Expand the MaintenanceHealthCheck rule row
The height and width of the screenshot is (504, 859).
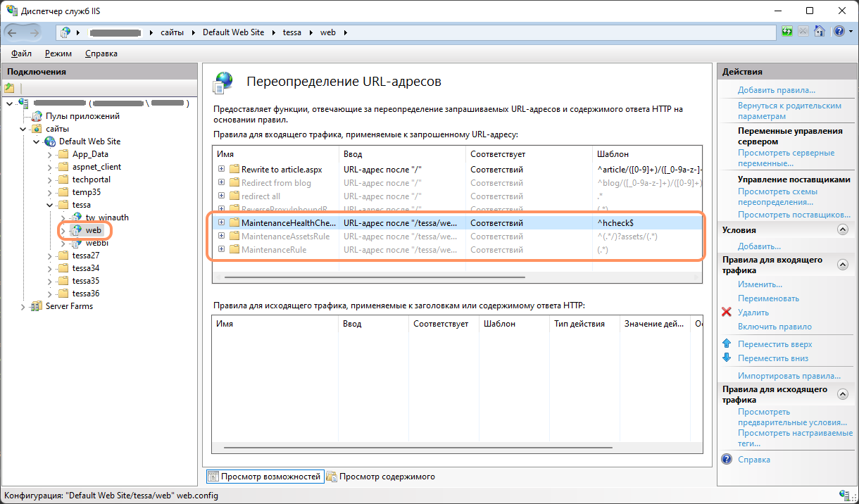[x=221, y=222]
